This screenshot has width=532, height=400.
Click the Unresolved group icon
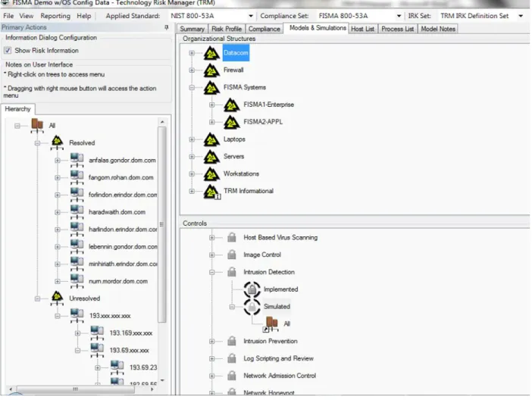[57, 298]
